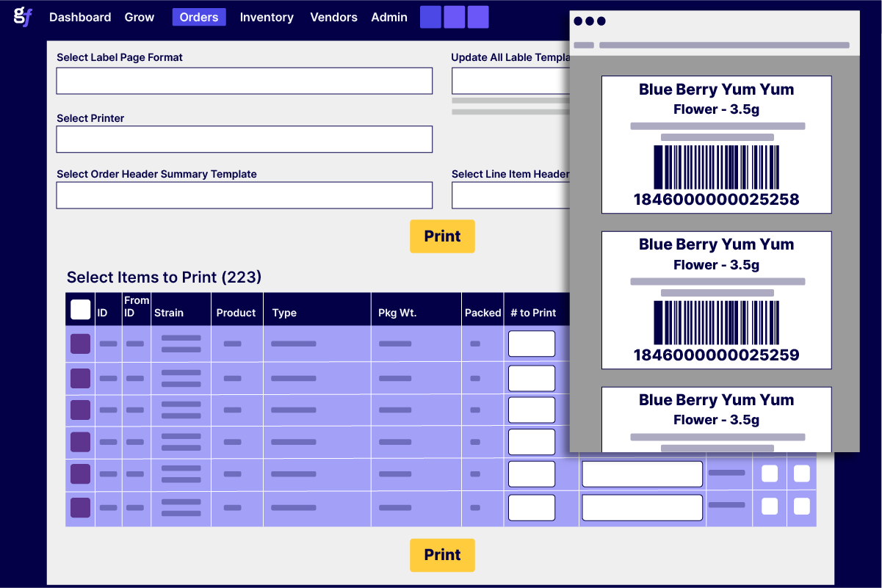Viewport: 882px width, 588px height.
Task: Click the second purple square in nav bar
Action: coord(455,17)
